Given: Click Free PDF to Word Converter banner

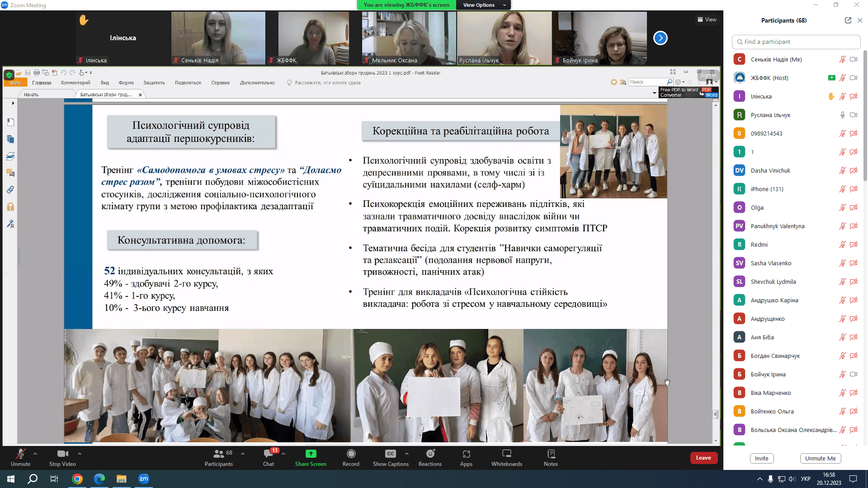Looking at the screenshot, I should (x=689, y=92).
